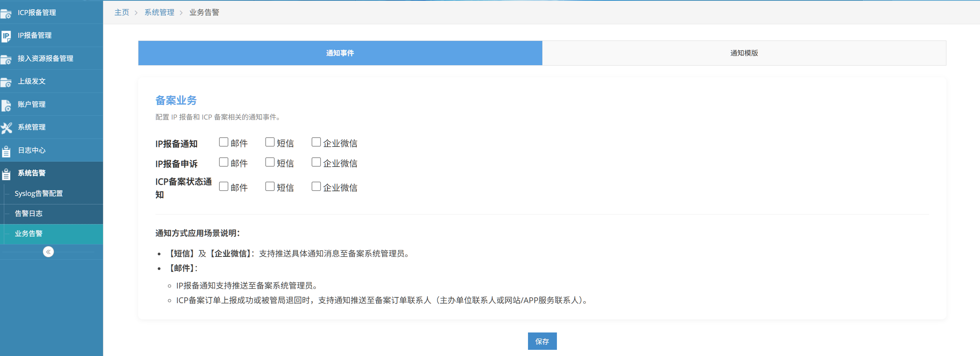Enable 企业微信 for ICP备案状态通知

(316, 187)
